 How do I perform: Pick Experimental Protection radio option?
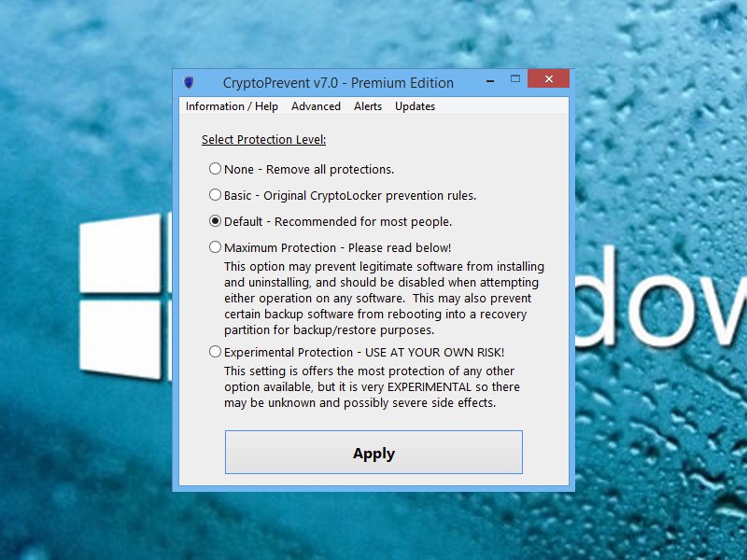point(216,352)
